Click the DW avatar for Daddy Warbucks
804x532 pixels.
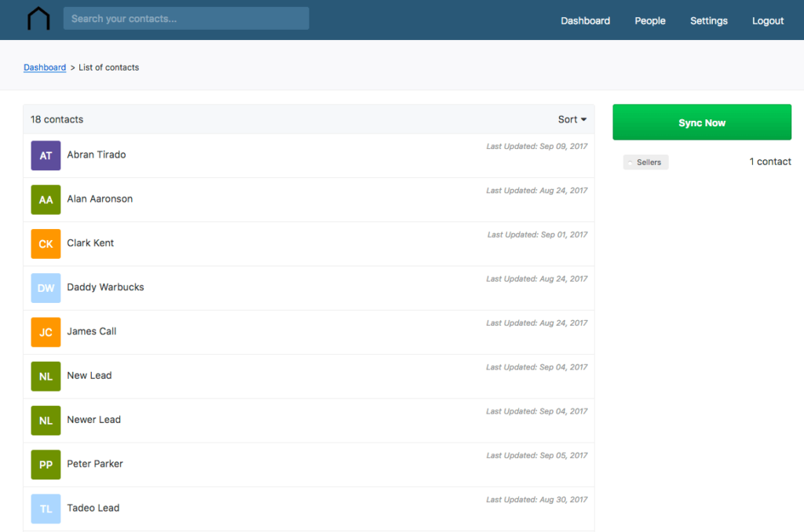pyautogui.click(x=46, y=287)
